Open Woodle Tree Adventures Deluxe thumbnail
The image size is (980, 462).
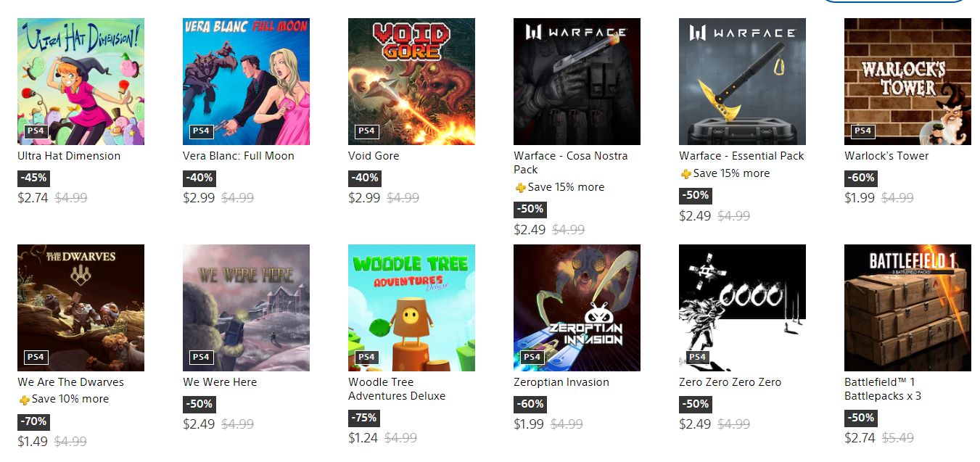(x=411, y=308)
